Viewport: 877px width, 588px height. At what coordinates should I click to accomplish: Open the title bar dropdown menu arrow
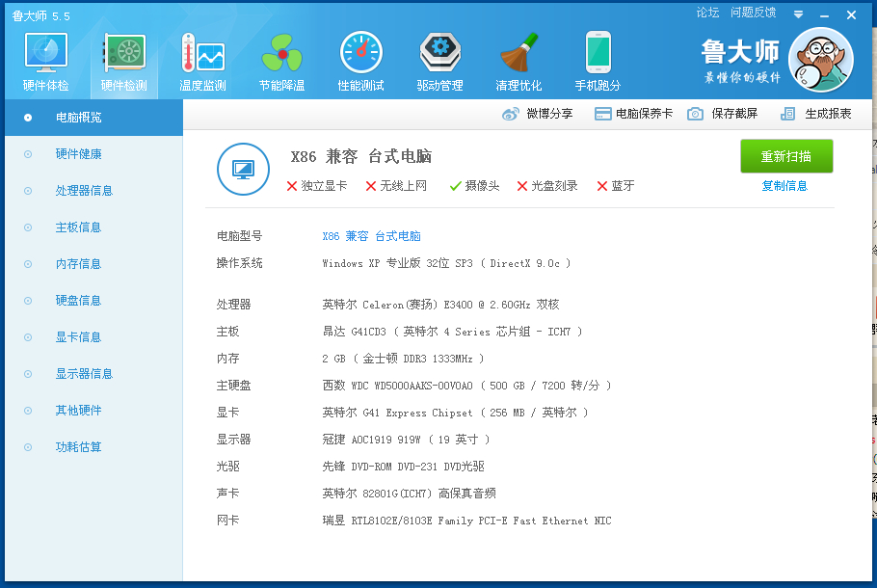798,14
